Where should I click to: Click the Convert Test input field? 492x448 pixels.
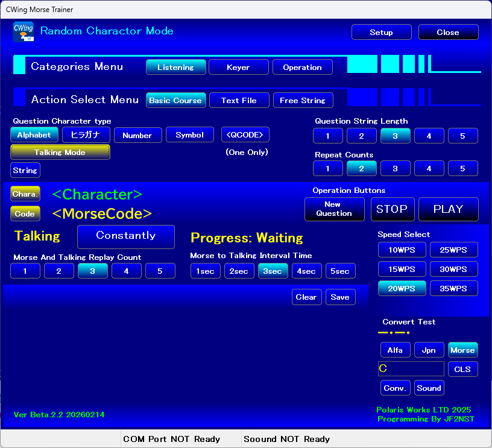point(411,369)
